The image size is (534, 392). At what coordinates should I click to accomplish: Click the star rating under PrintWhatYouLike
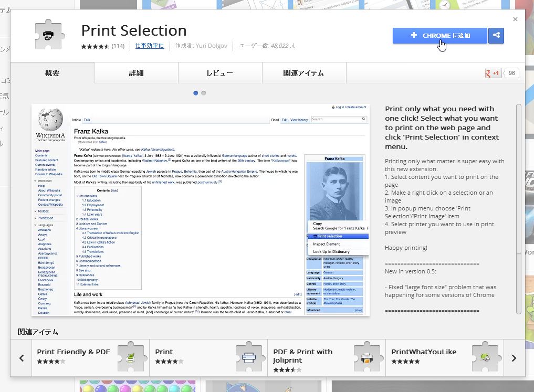[405, 362]
